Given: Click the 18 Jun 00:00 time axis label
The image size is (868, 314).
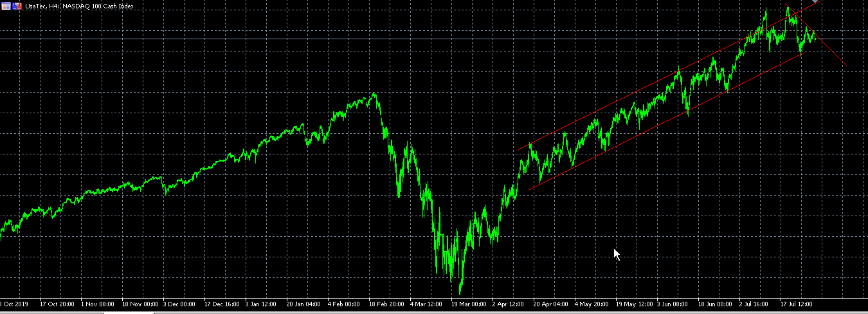Looking at the screenshot, I should (716, 304).
